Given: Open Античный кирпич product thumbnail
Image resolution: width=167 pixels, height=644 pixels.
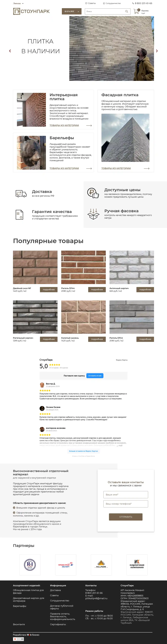Looking at the screenshot, I should point(132,267).
